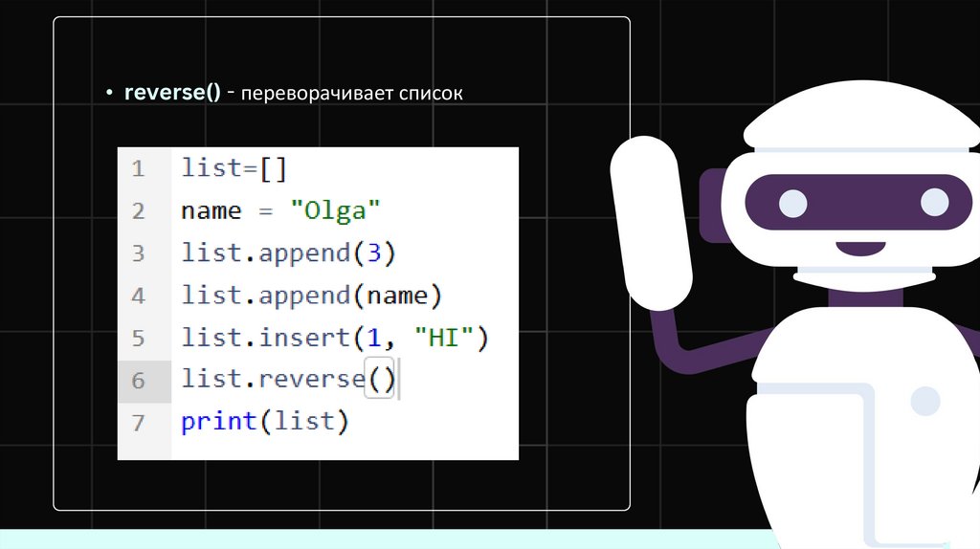This screenshot has height=549, width=980.
Task: Select line number 4 in gutter
Action: (x=138, y=296)
